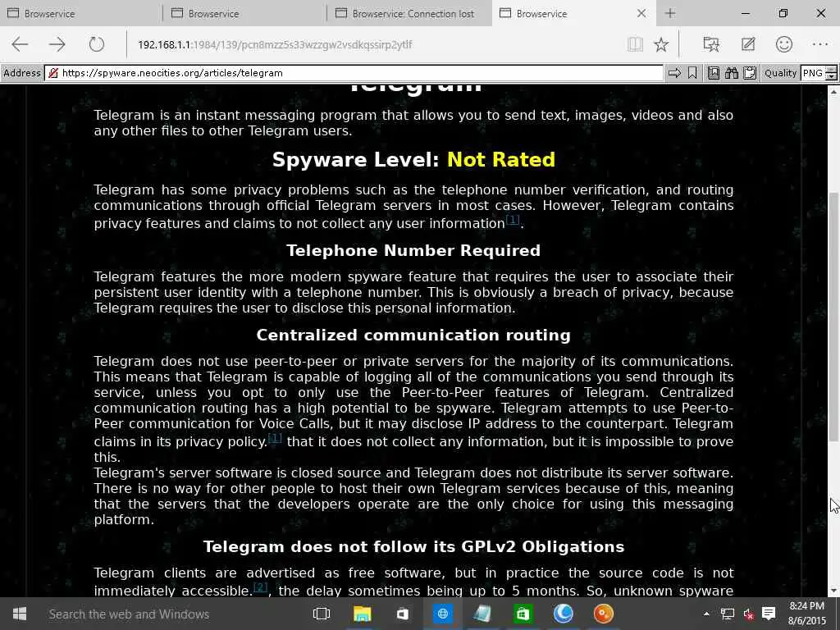
Task: Open Browservice find binoculars icon
Action: point(731,73)
